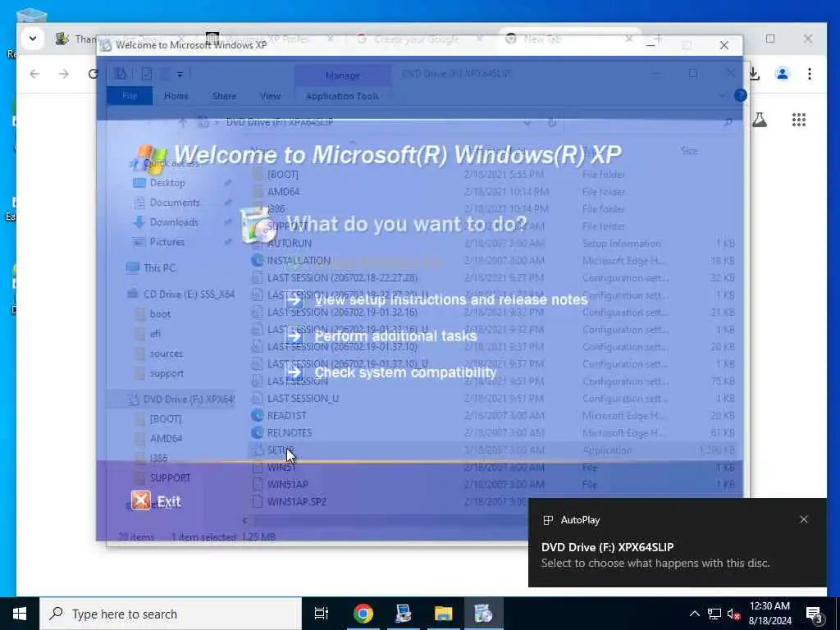Select the RELNOTES file in Explorer list
The width and height of the screenshot is (840, 630).
tap(290, 433)
